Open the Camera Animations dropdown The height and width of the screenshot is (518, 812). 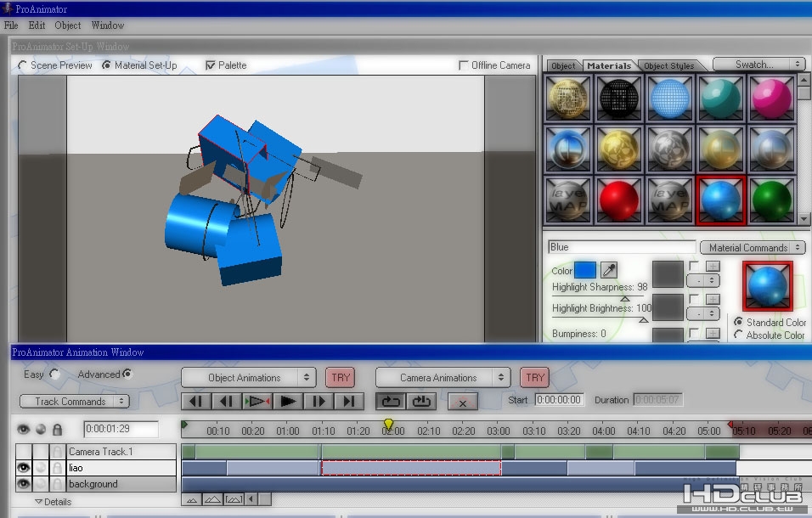(443, 377)
